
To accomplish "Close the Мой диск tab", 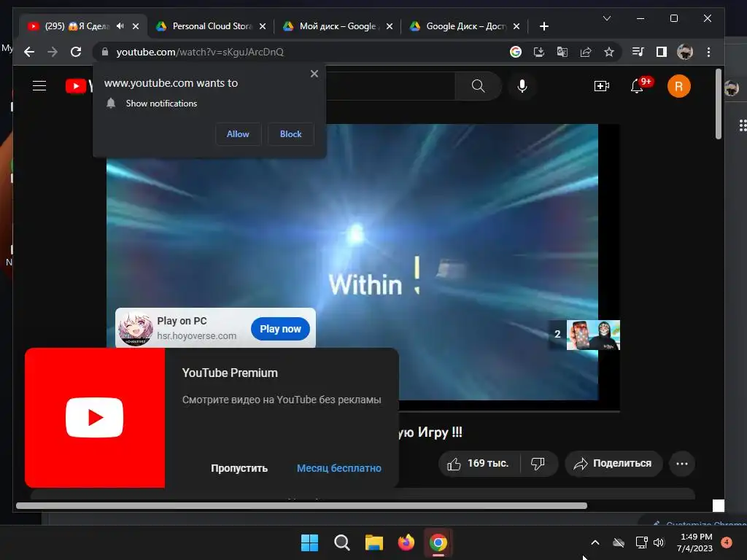I will click(390, 26).
